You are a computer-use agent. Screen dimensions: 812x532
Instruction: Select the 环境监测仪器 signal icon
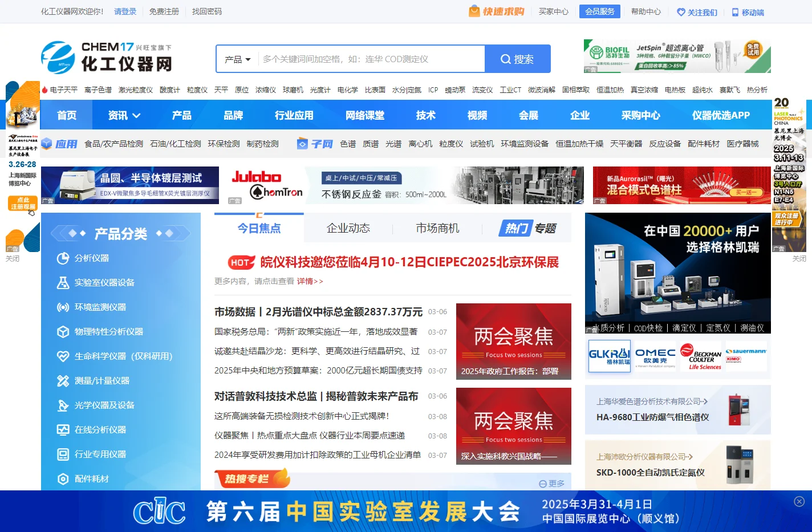tap(63, 307)
